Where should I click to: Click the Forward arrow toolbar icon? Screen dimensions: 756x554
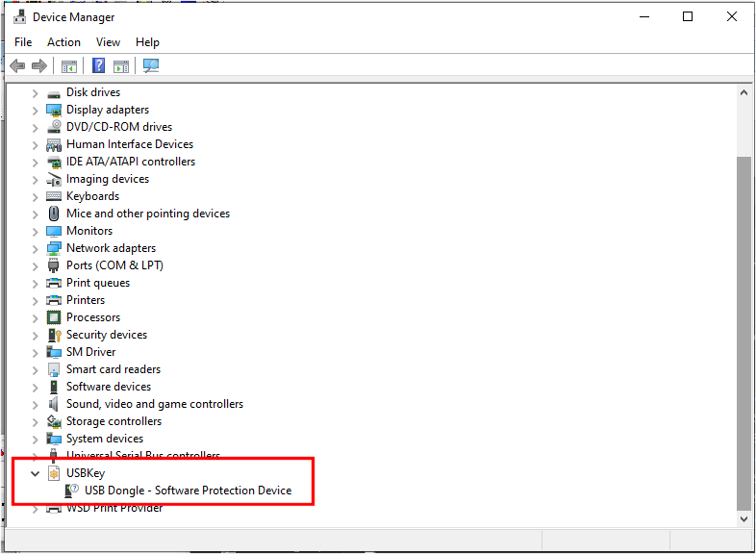pyautogui.click(x=39, y=65)
